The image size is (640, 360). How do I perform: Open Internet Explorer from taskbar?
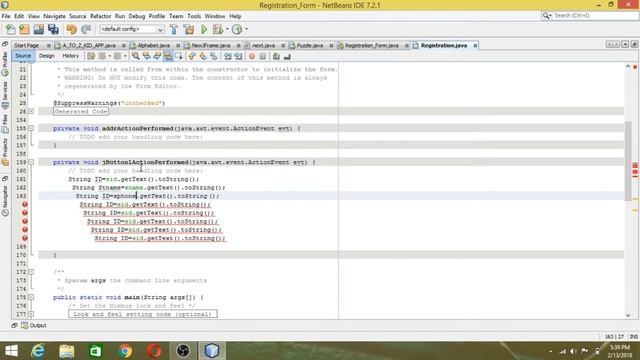(38, 351)
